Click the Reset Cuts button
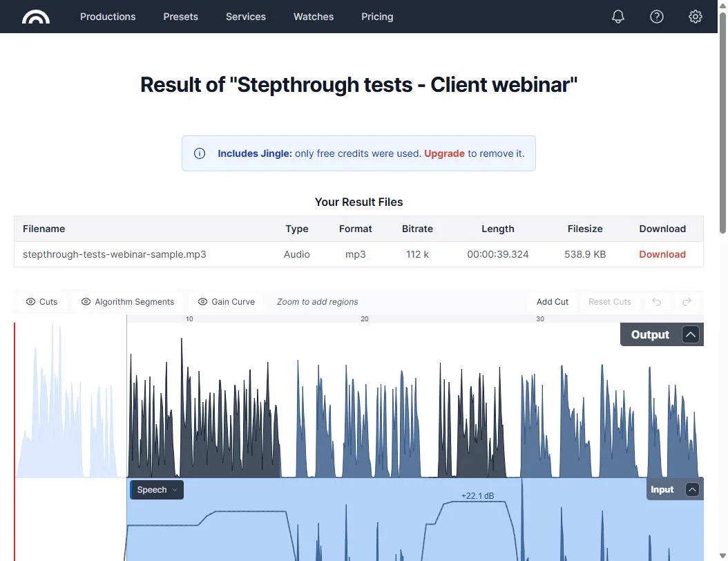The width and height of the screenshot is (728, 561). coord(610,302)
